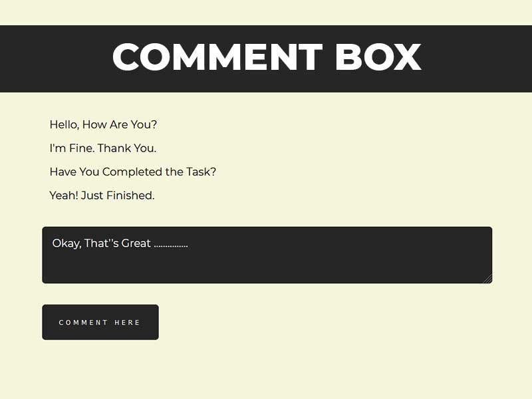Select the COMMENT BOX title banner
This screenshot has height=399, width=532.
coord(266,57)
